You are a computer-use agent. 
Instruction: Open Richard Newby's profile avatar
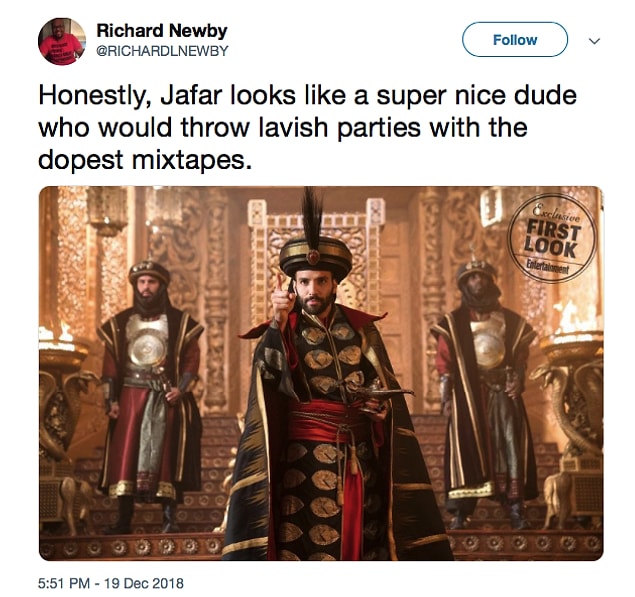pyautogui.click(x=62, y=41)
